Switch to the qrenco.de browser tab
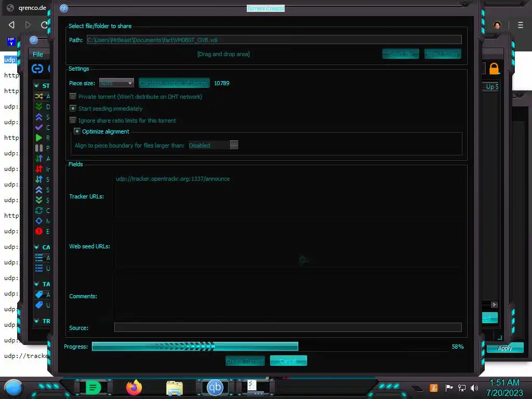This screenshot has width=532, height=399. coord(26,8)
